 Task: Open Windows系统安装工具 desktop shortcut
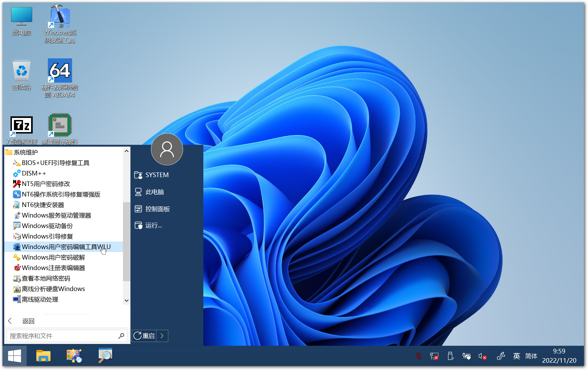[60, 24]
